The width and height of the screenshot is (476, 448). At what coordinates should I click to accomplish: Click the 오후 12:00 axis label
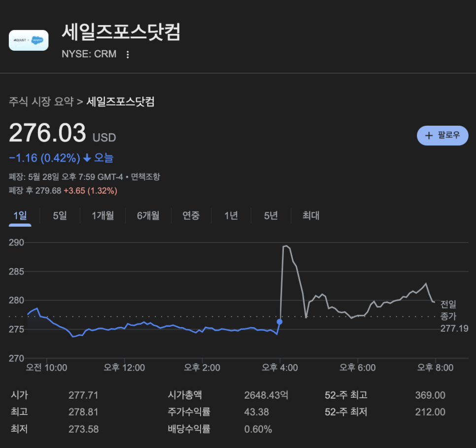pos(124,368)
